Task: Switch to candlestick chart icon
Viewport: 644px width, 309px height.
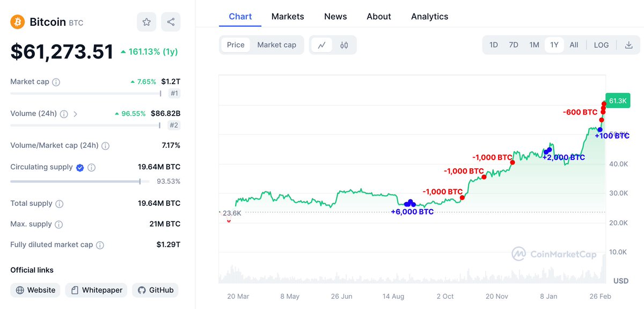Action: tap(345, 45)
